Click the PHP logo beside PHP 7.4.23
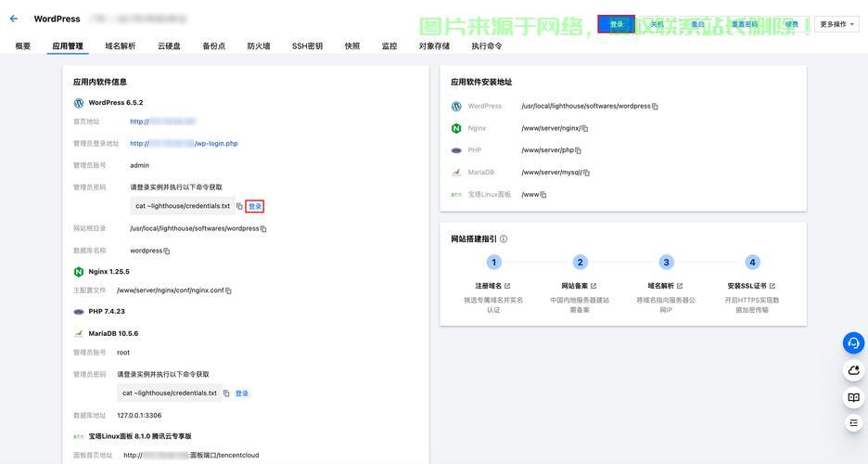This screenshot has height=464, width=868. point(79,312)
